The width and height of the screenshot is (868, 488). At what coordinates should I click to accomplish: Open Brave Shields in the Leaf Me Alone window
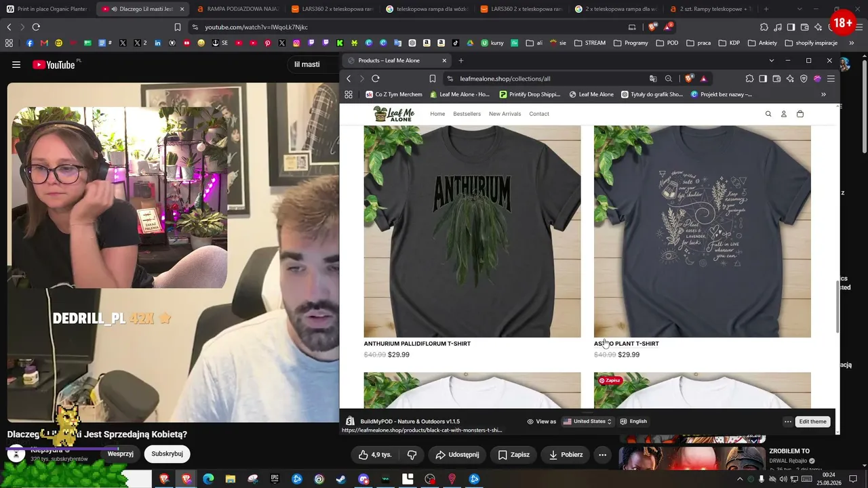pos(689,79)
